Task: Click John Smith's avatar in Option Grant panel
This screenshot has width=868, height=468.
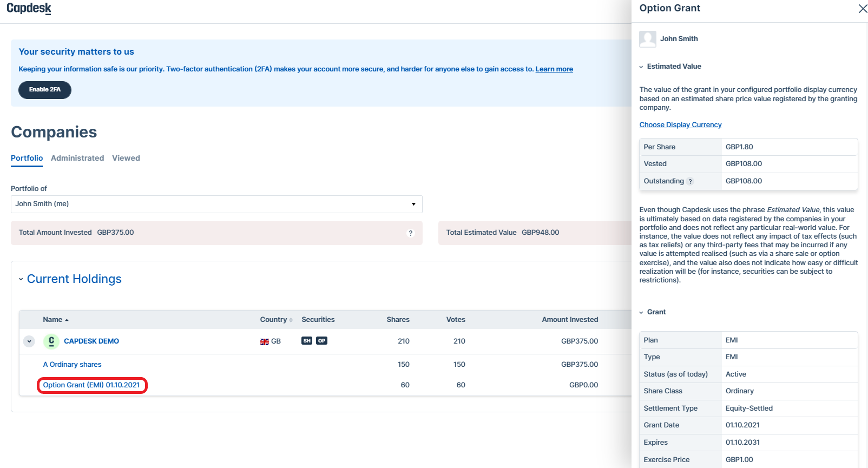Action: pos(648,39)
